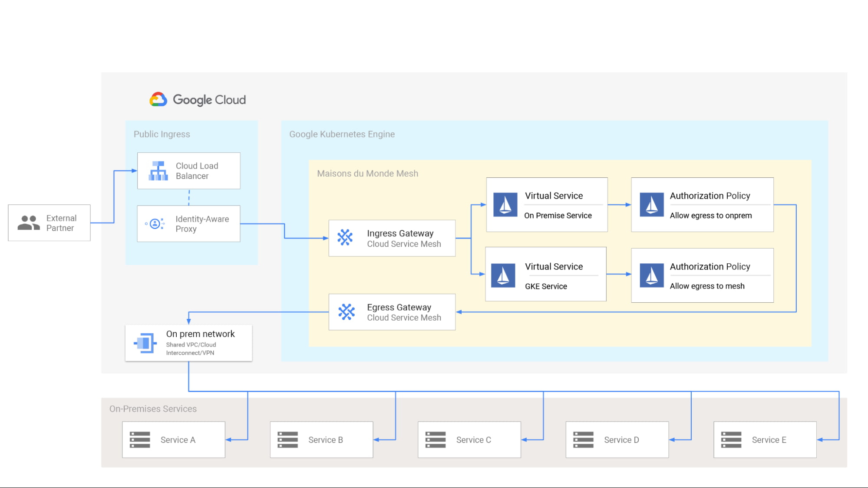Click the Allow egress to mesh text
This screenshot has height=488, width=868.
coord(707,286)
